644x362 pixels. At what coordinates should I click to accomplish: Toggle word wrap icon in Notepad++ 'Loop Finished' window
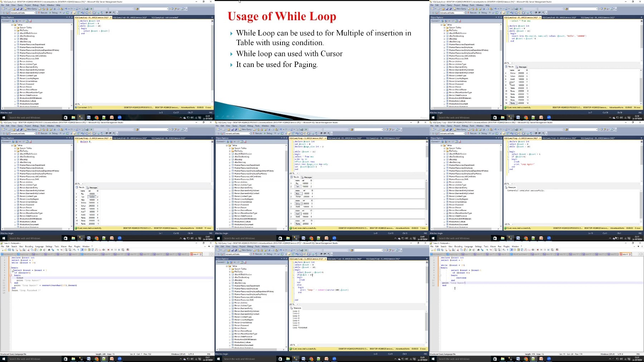[x=74, y=250]
